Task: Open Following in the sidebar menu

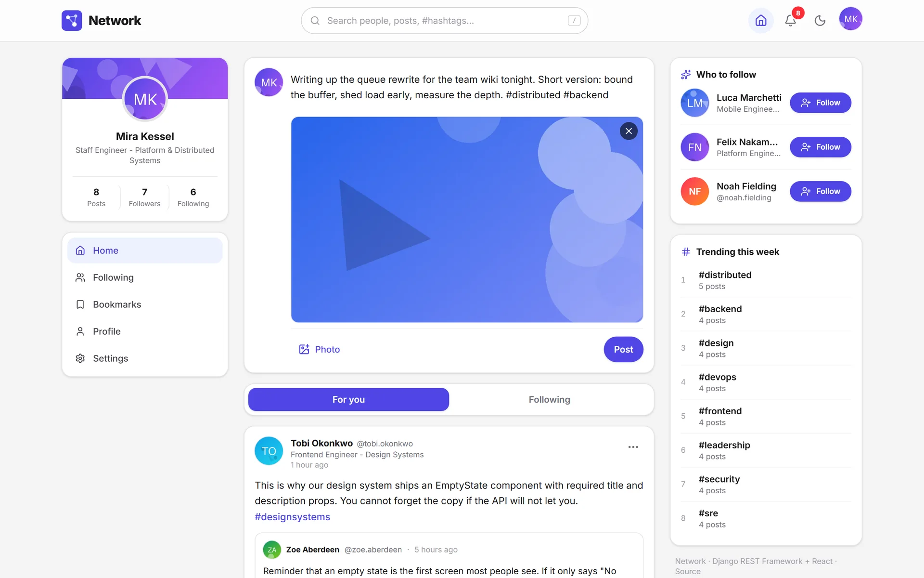Action: point(145,277)
